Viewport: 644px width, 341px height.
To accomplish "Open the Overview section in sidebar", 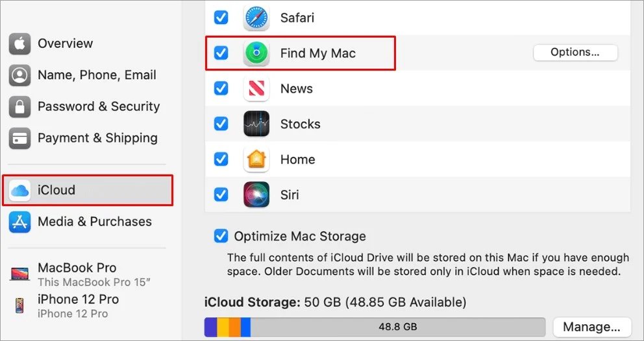I will [x=52, y=43].
